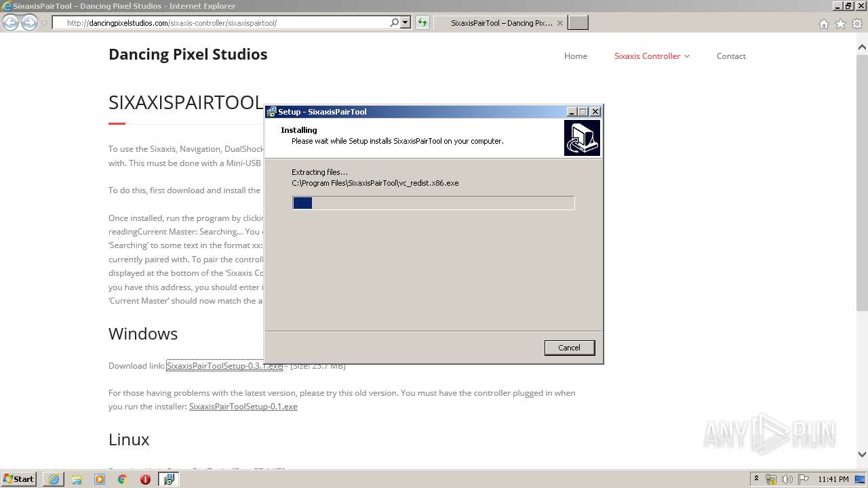Open Dancing Pixel Studios site title

[188, 54]
